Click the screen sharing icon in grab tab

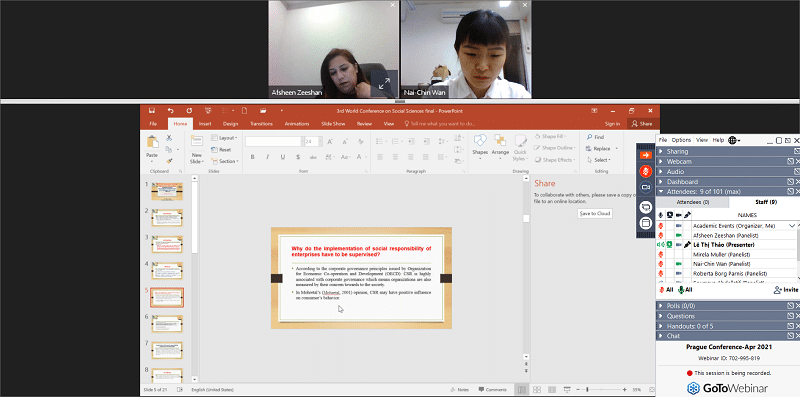pyautogui.click(x=645, y=207)
